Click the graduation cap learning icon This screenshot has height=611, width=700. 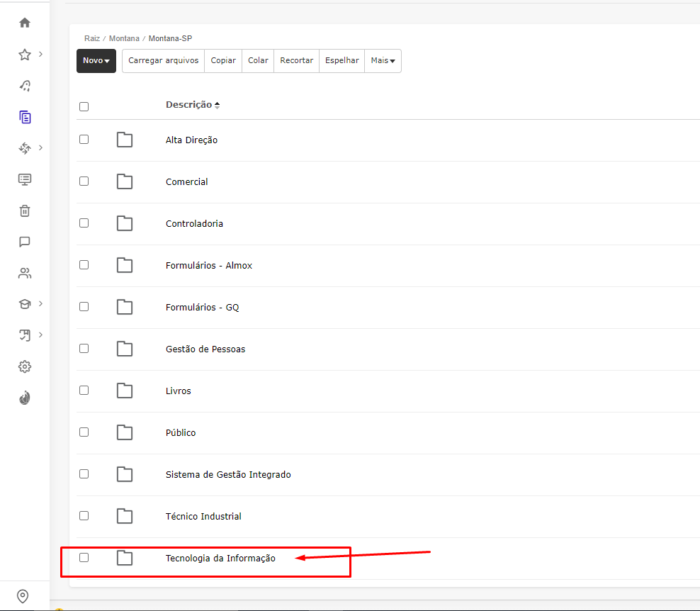tap(25, 304)
